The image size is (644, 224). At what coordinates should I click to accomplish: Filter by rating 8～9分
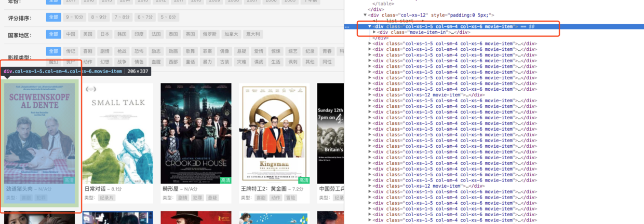[99, 17]
